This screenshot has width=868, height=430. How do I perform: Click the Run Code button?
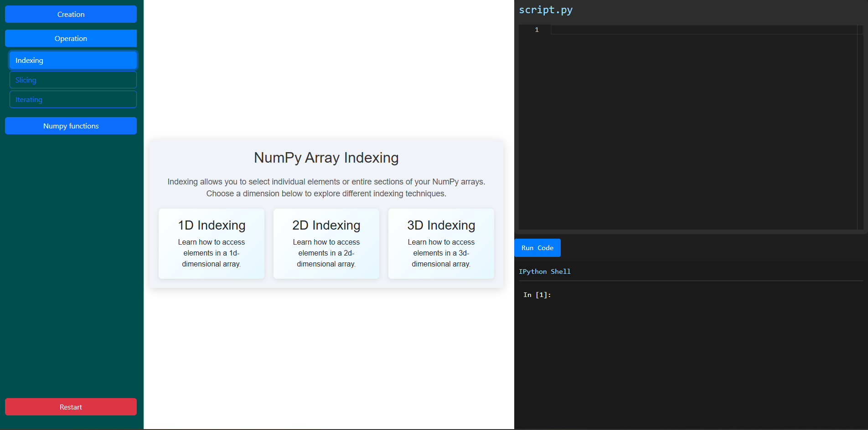click(x=537, y=248)
